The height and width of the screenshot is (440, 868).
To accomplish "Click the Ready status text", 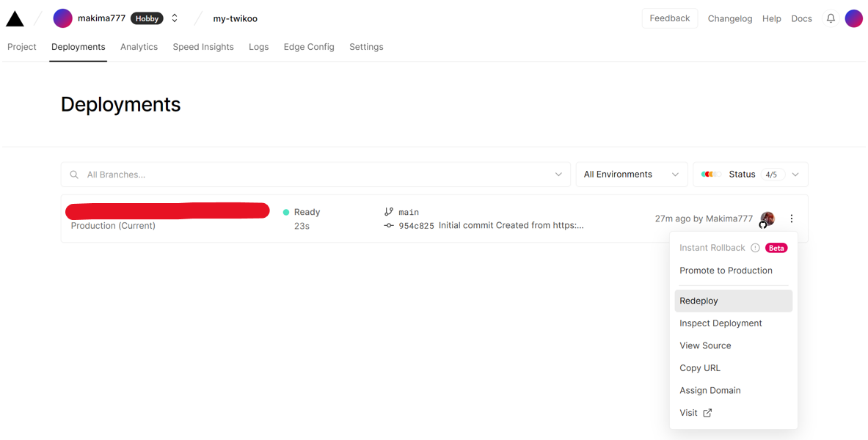I will [307, 212].
